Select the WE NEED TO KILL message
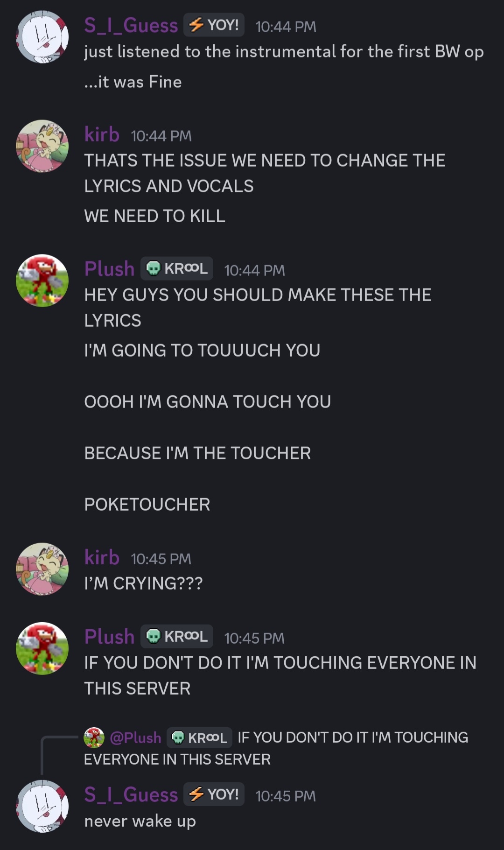504x850 pixels. pos(154,216)
